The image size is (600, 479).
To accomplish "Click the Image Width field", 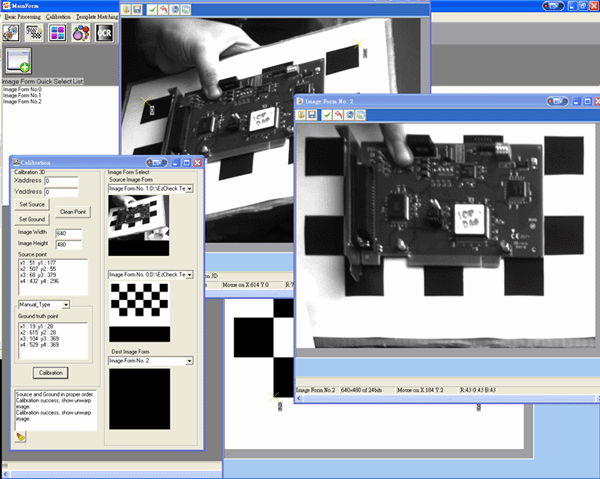I will 68,233.
